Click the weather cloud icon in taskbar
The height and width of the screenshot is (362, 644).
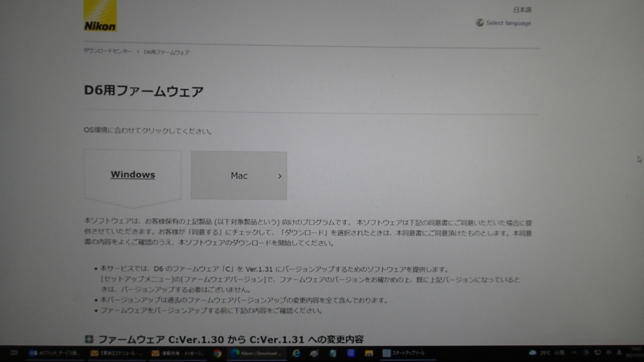(532, 353)
